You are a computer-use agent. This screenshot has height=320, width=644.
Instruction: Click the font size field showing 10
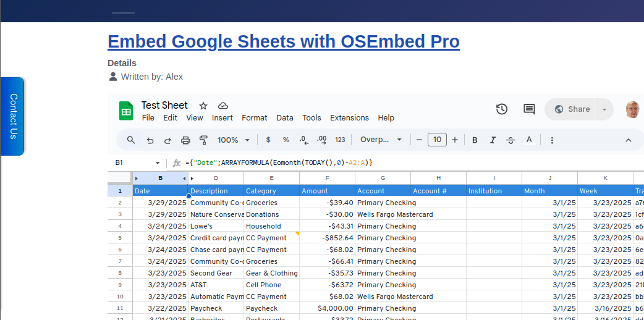[x=437, y=140]
